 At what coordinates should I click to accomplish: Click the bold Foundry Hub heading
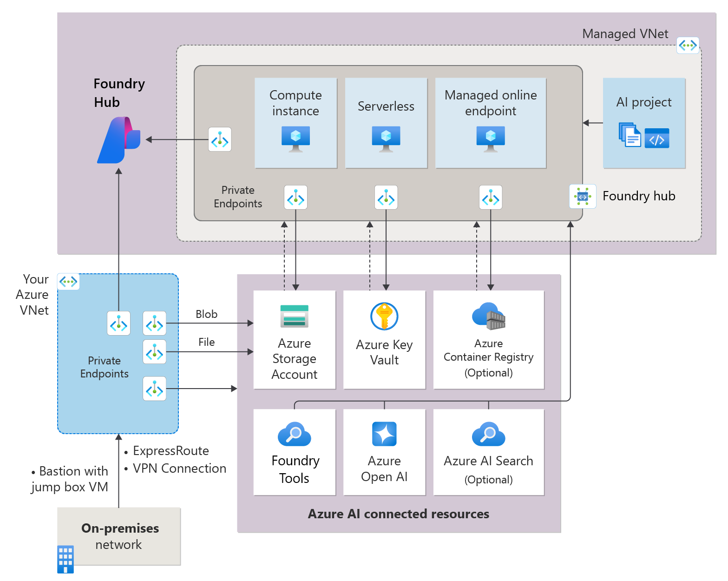119,93
